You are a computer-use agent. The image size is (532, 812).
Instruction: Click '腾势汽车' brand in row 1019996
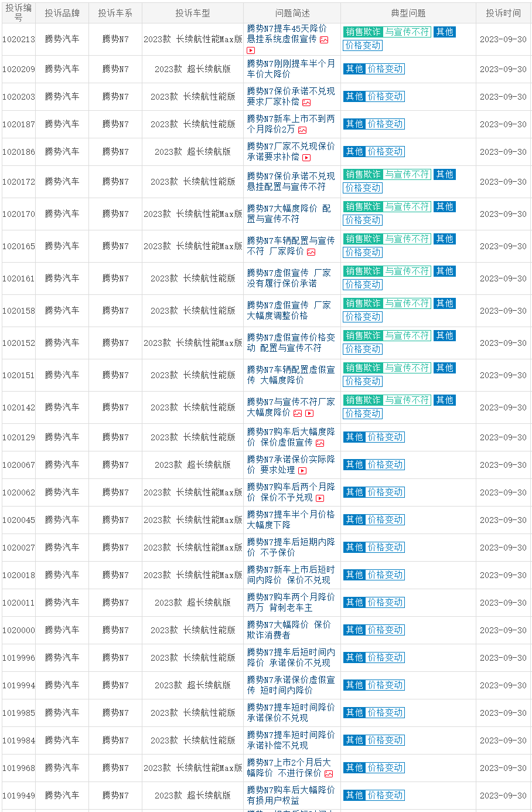pos(62,658)
